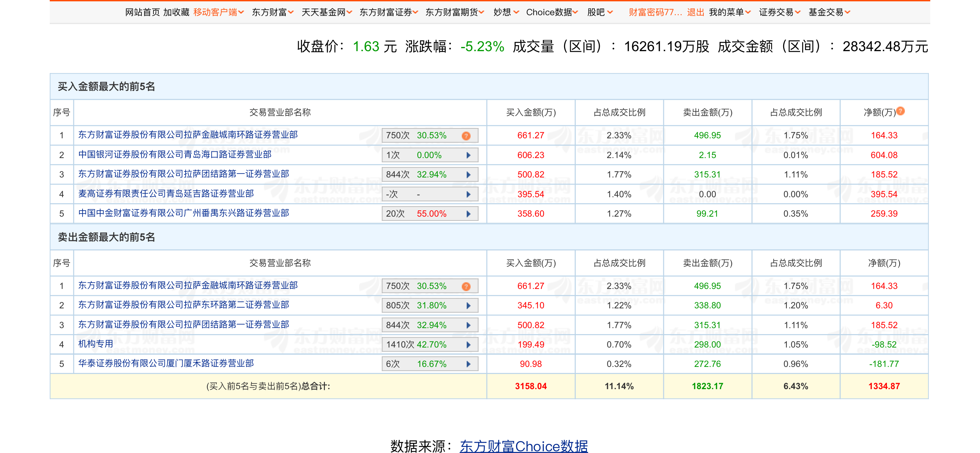This screenshot has width=980, height=453.
Task: Click orange help icon beside 净额(万) header
Action: click(900, 111)
